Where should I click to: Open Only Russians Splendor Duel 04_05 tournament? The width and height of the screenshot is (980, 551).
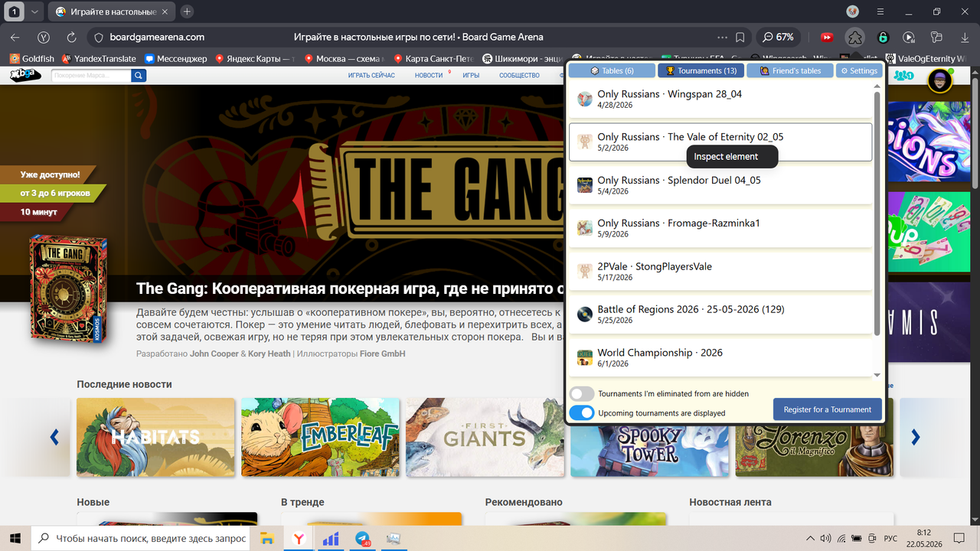point(720,185)
